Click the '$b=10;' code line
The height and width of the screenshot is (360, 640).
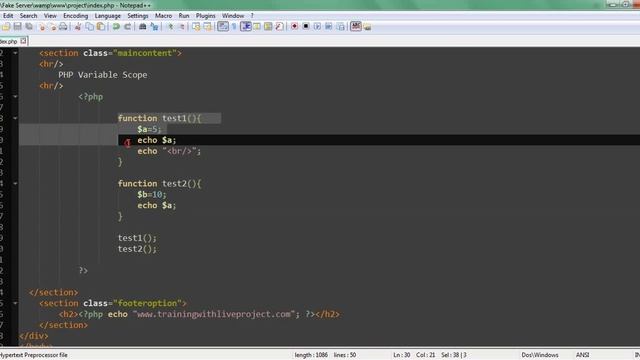[x=152, y=195]
